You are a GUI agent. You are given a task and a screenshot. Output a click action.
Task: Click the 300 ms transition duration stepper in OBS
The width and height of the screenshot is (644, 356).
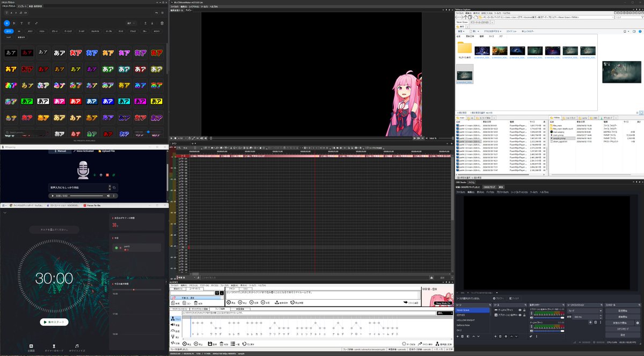(601, 317)
